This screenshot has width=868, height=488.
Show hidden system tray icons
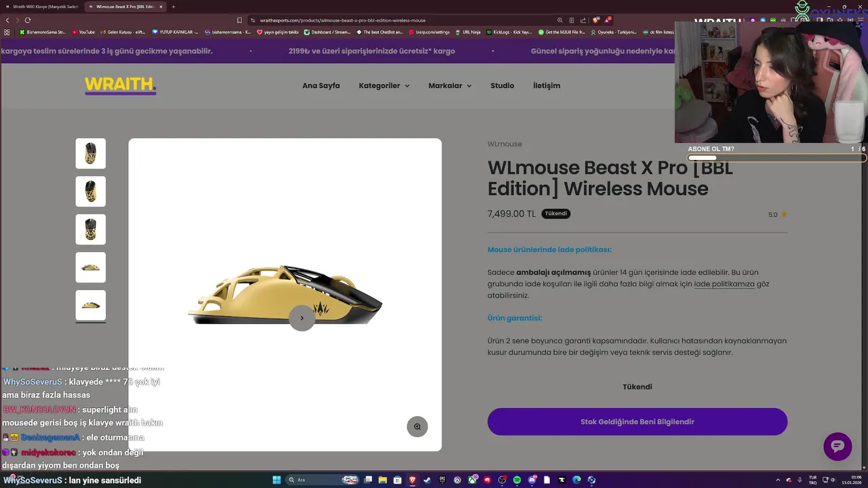778,480
